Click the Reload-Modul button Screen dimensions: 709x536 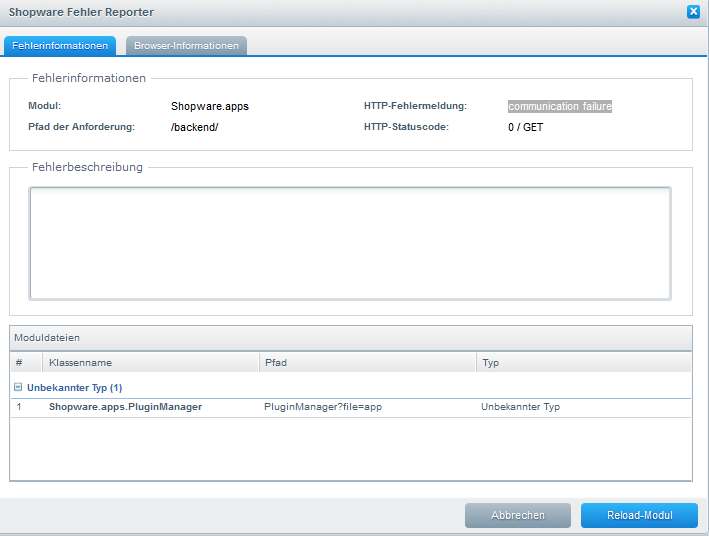(x=639, y=515)
